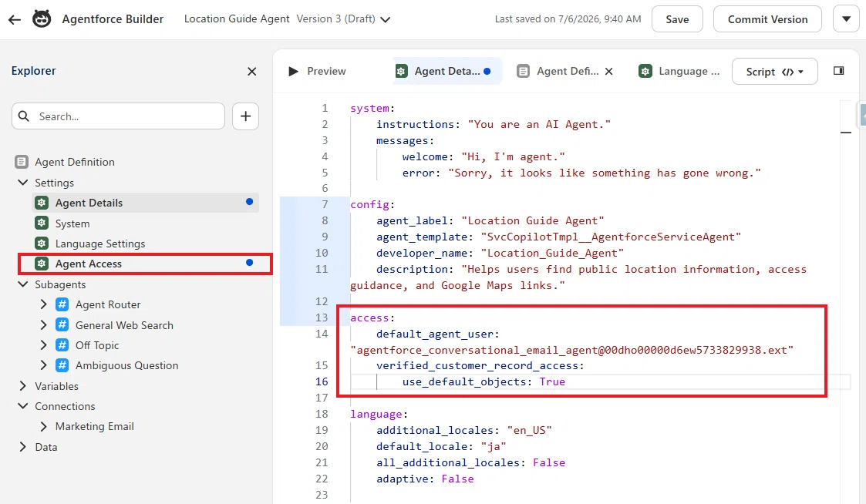Screen dimensions: 866x504
Task: Expand the Marketing Email connection
Action: [44, 426]
